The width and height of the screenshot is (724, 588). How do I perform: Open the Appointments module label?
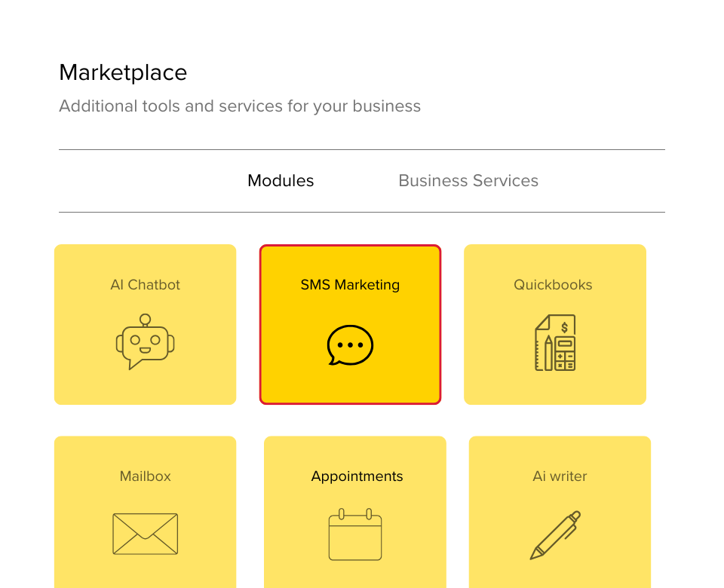click(x=357, y=476)
